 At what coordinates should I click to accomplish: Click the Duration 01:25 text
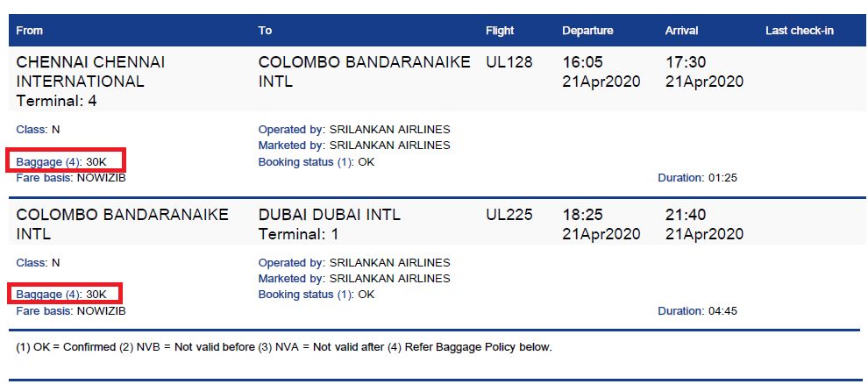pos(697,178)
